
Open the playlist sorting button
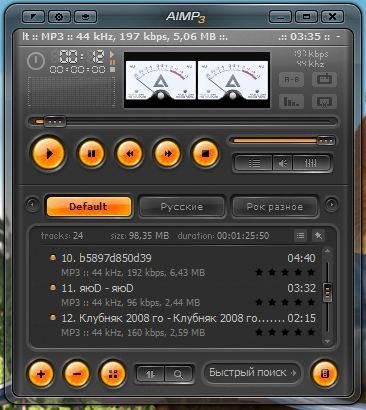pyautogui.click(x=151, y=374)
